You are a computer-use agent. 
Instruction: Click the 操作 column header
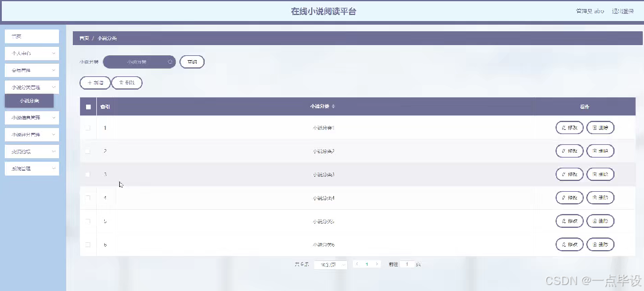(584, 106)
